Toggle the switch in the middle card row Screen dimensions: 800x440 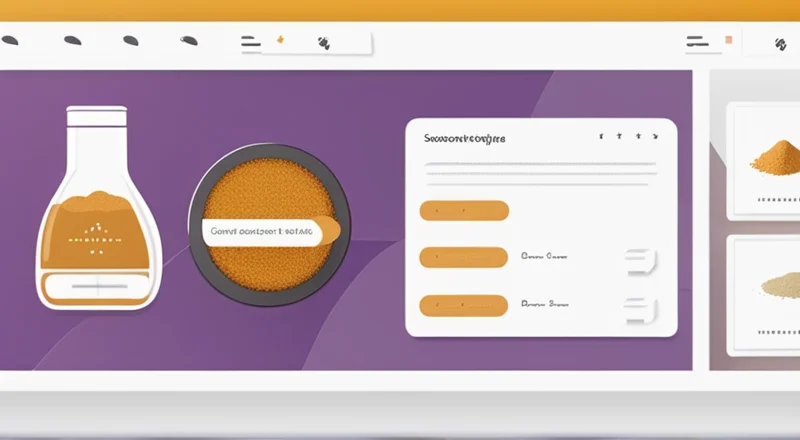640,260
